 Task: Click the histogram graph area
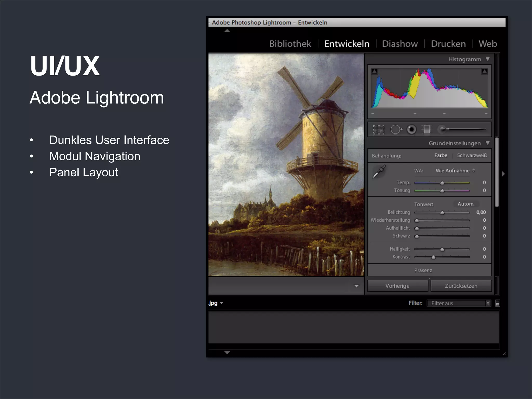[429, 88]
